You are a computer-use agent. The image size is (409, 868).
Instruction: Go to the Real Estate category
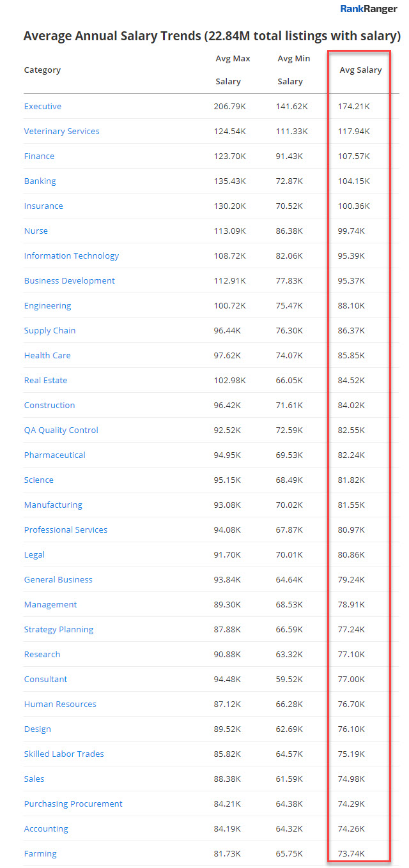tap(45, 381)
